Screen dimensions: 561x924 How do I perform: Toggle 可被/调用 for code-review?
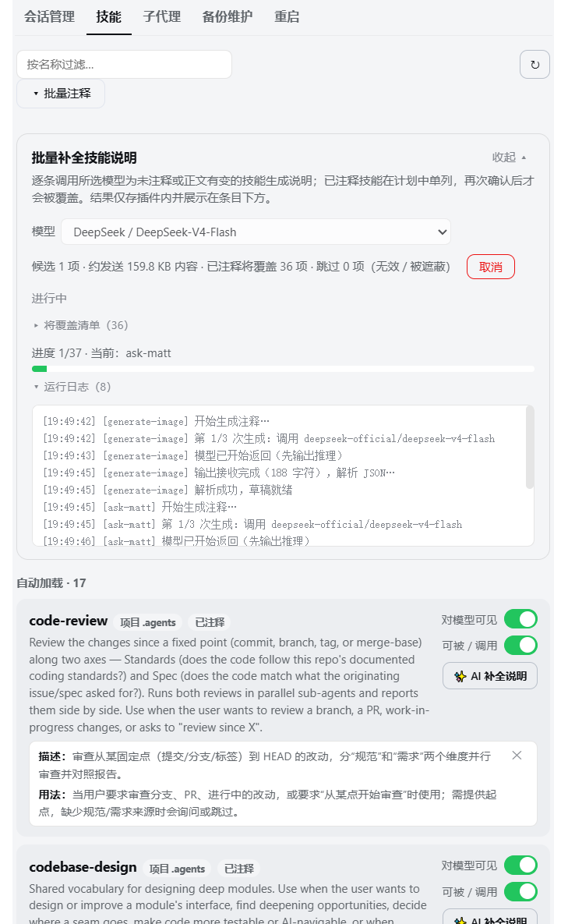tap(521, 646)
